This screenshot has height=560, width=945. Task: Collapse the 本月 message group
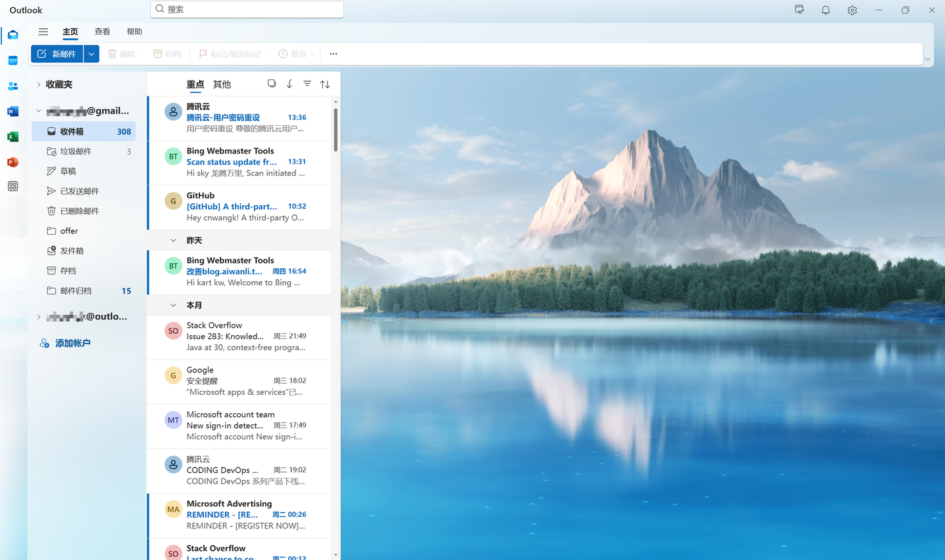coord(173,306)
